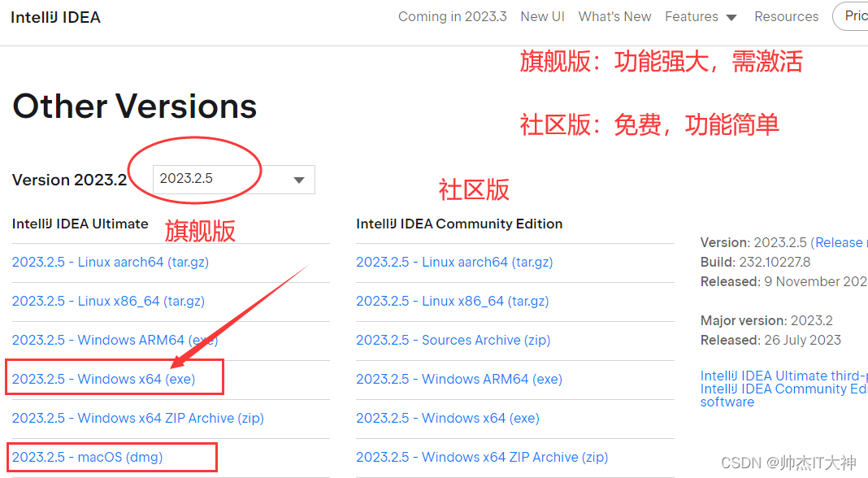Open the New UI menu item

coord(543,16)
